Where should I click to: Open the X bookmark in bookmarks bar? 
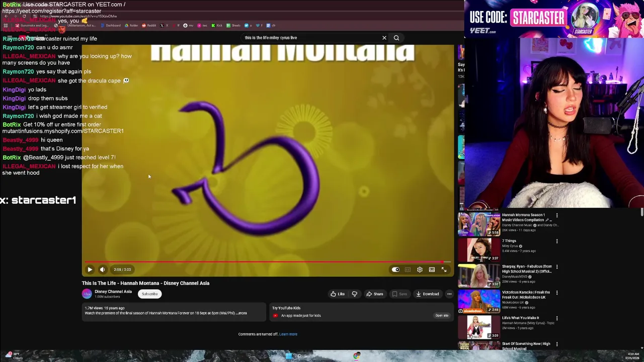coord(165,25)
